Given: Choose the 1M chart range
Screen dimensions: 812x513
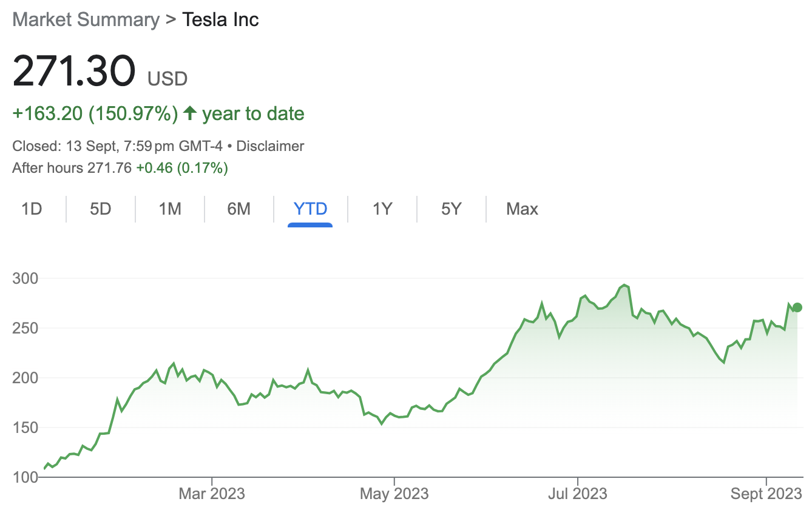Looking at the screenshot, I should pos(170,209).
